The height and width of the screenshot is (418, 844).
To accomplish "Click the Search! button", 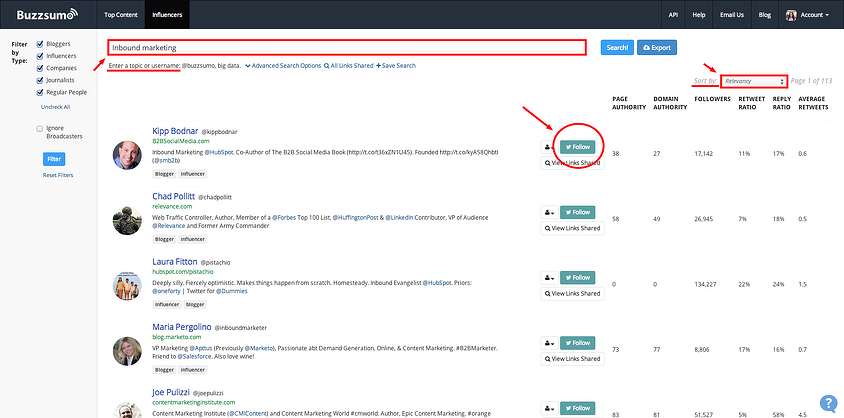I will [617, 47].
